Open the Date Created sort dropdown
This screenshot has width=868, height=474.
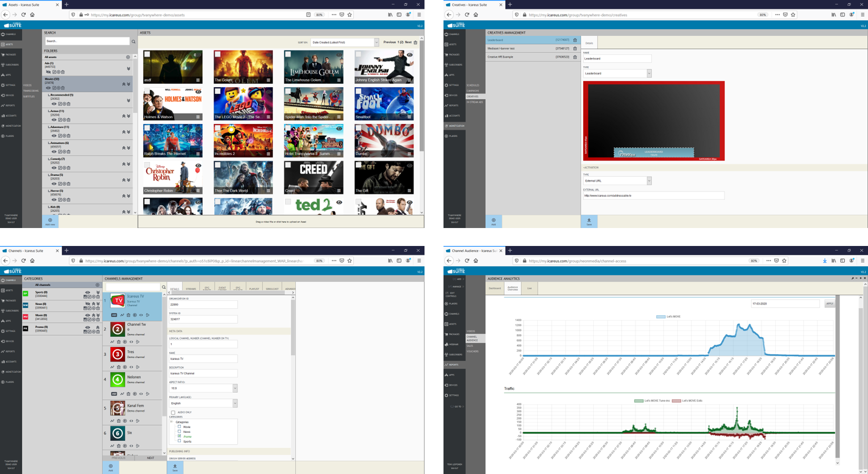[344, 42]
